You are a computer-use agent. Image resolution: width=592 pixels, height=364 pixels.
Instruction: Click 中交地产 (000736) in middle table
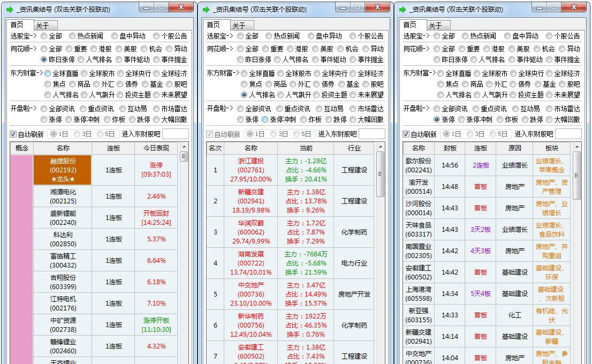pyautogui.click(x=251, y=294)
